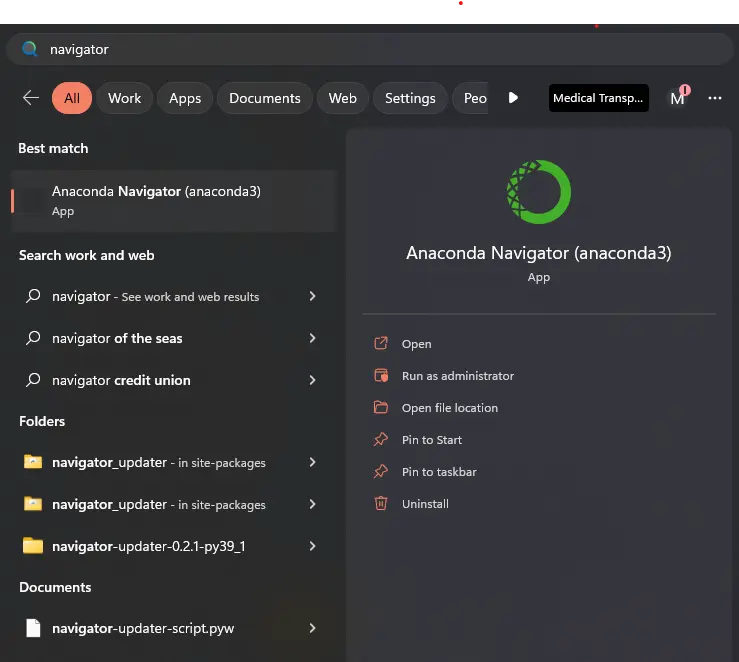739x662 pixels.
Task: Click the navigator search input field
Action: [369, 49]
